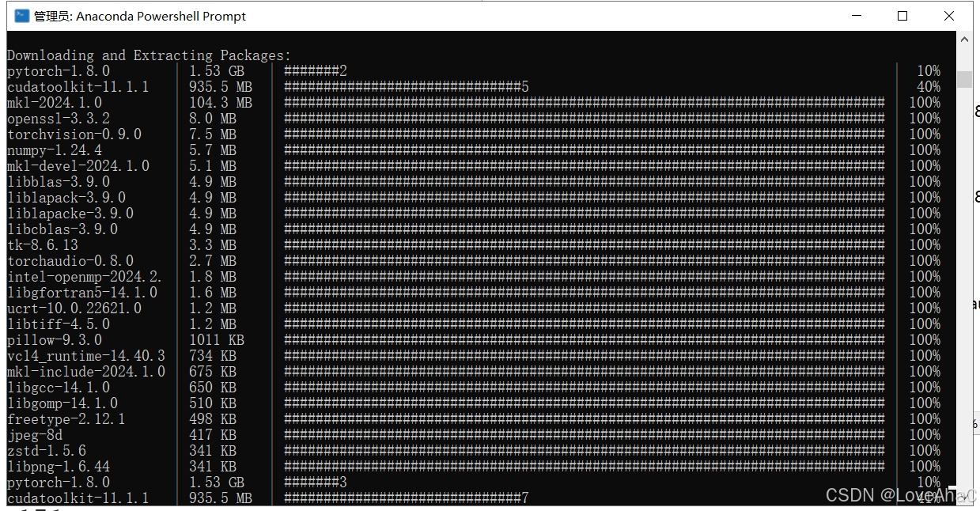This screenshot has width=980, height=511.
Task: Minimize the Anaconda Powershell Prompt window
Action: 856,16
